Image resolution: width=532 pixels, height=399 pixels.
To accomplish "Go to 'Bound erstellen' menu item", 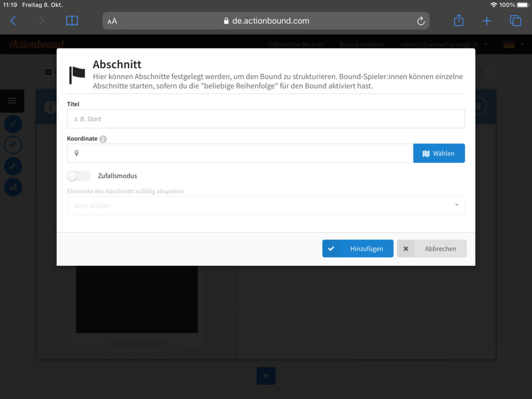I will tap(362, 45).
